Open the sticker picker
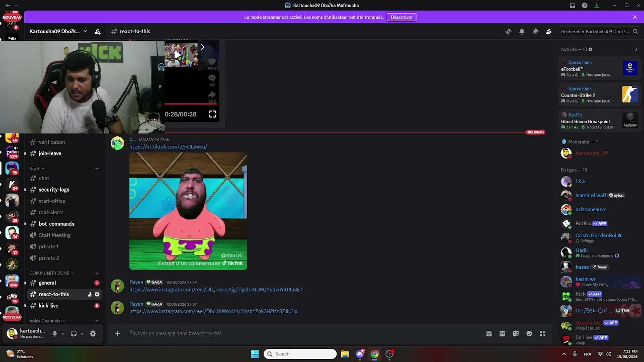The image size is (644, 362). [516, 333]
